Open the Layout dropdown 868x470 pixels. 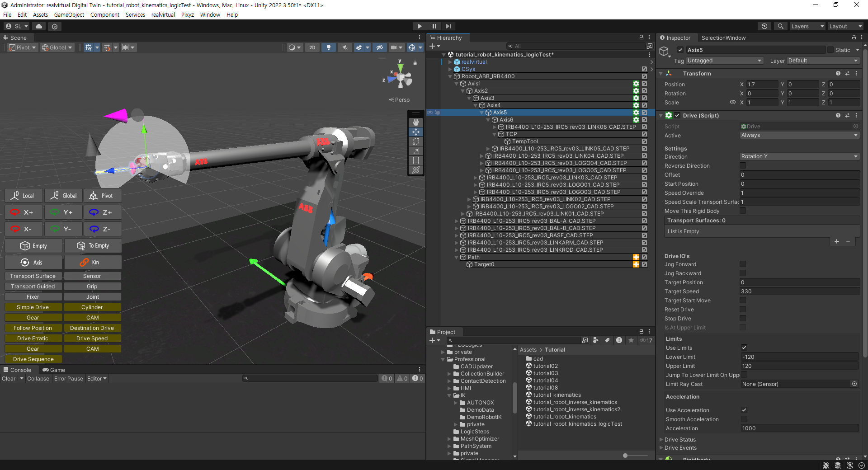[x=845, y=26]
